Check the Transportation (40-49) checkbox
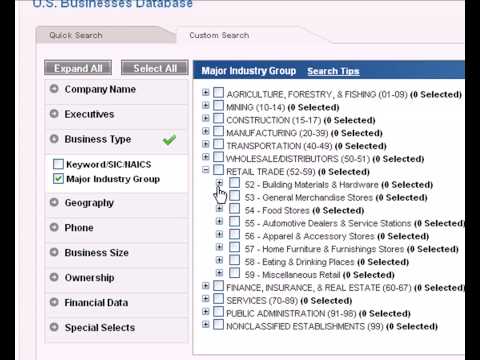This screenshot has height=360, width=480. pos(218,144)
